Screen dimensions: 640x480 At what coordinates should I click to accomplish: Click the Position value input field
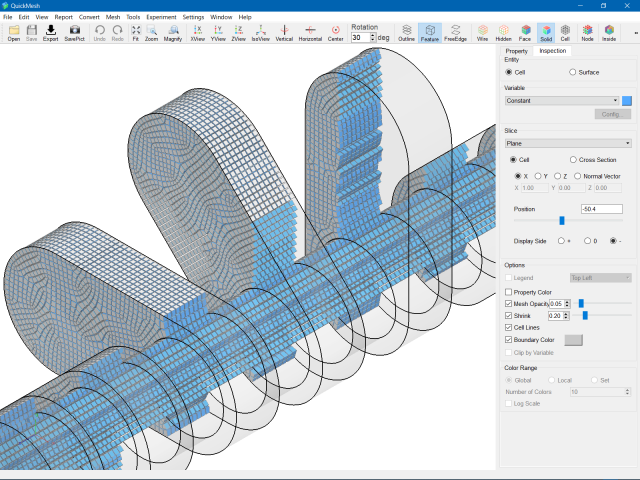click(x=601, y=209)
